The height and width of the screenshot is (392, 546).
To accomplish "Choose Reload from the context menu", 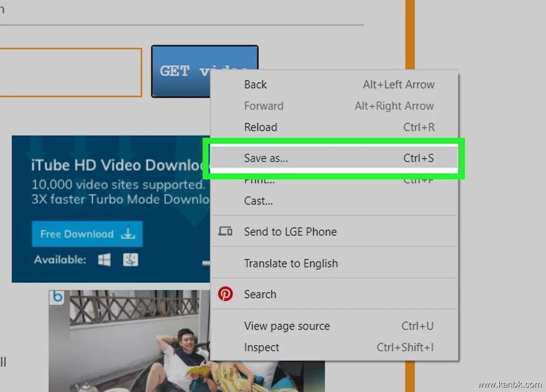I will tap(260, 127).
